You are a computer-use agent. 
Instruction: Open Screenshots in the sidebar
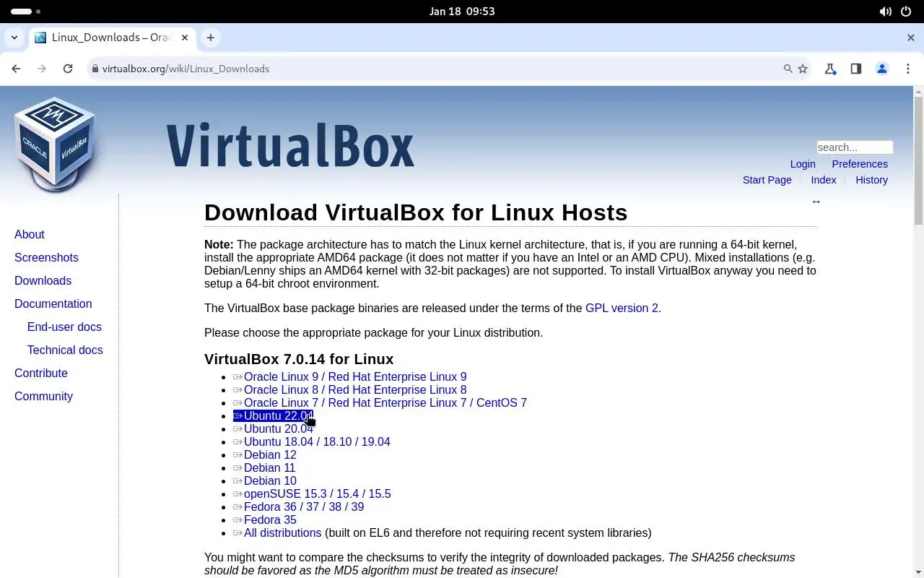[46, 257]
